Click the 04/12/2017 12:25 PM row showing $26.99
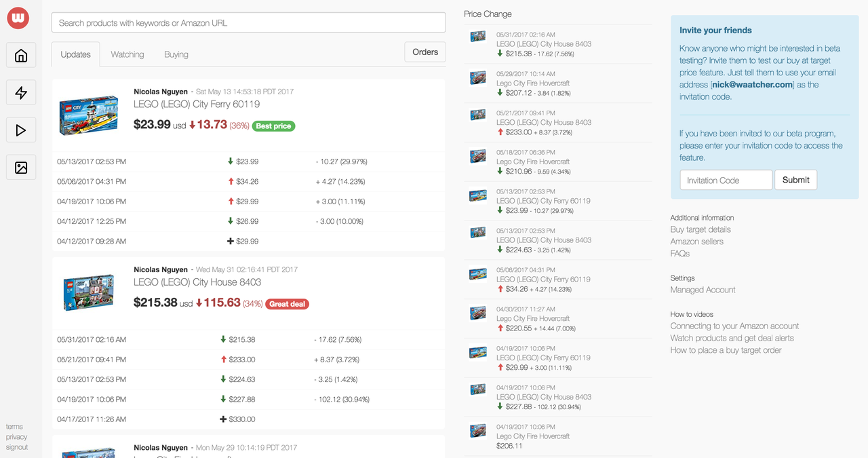 (248, 221)
